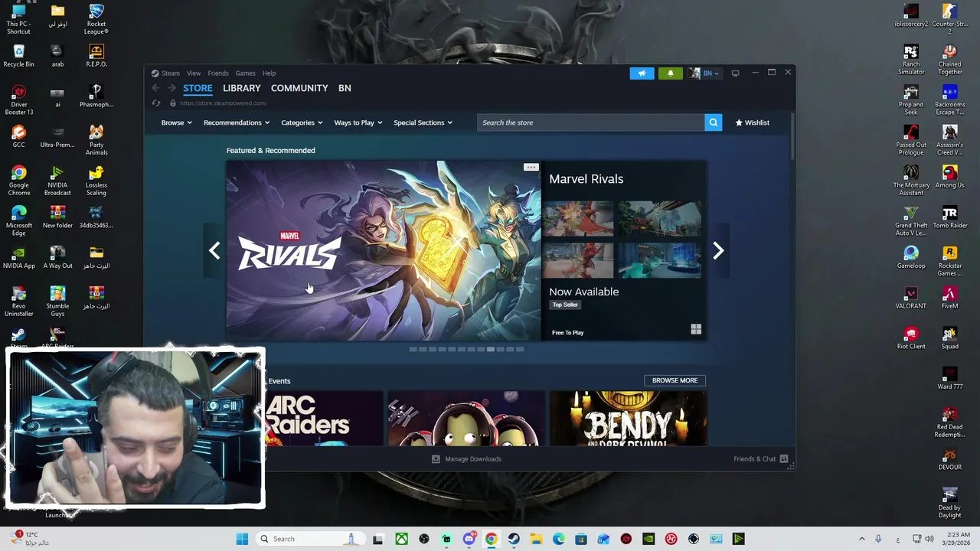Open the ARC Raiders event card
This screenshot has height=551, width=980.
pos(323,418)
